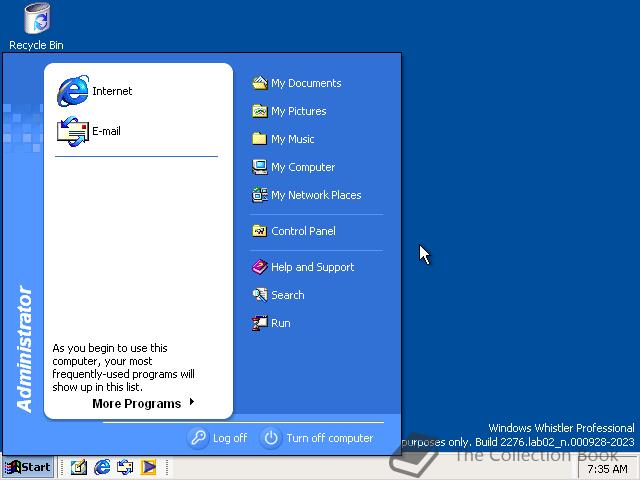Open My Network Places text entry
Screen dimensions: 640x480
pos(316,195)
